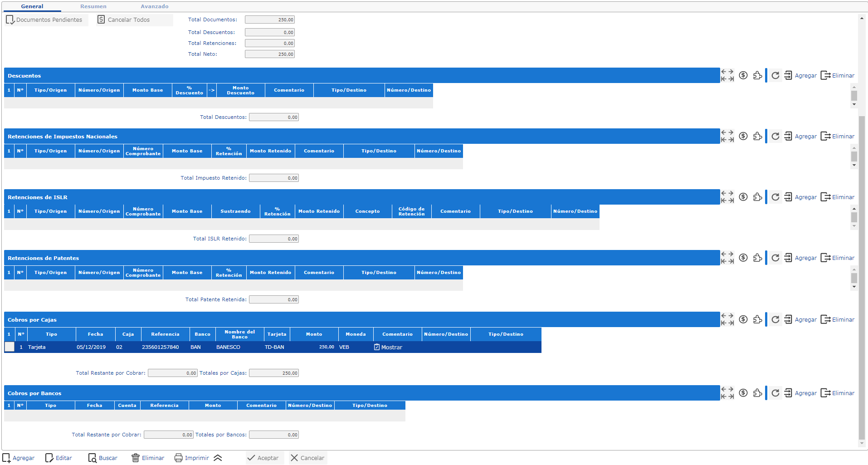Open the Avanzado tab
868x465 pixels.
[154, 6]
